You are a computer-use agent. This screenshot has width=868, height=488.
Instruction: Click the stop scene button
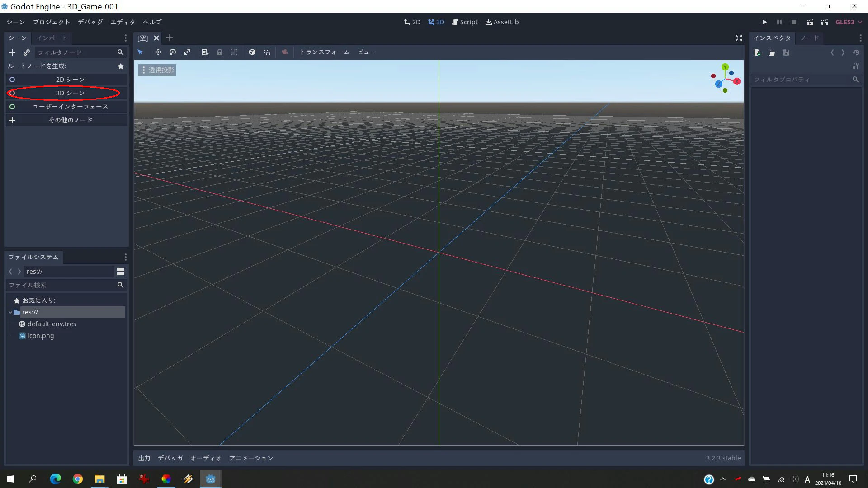point(793,22)
